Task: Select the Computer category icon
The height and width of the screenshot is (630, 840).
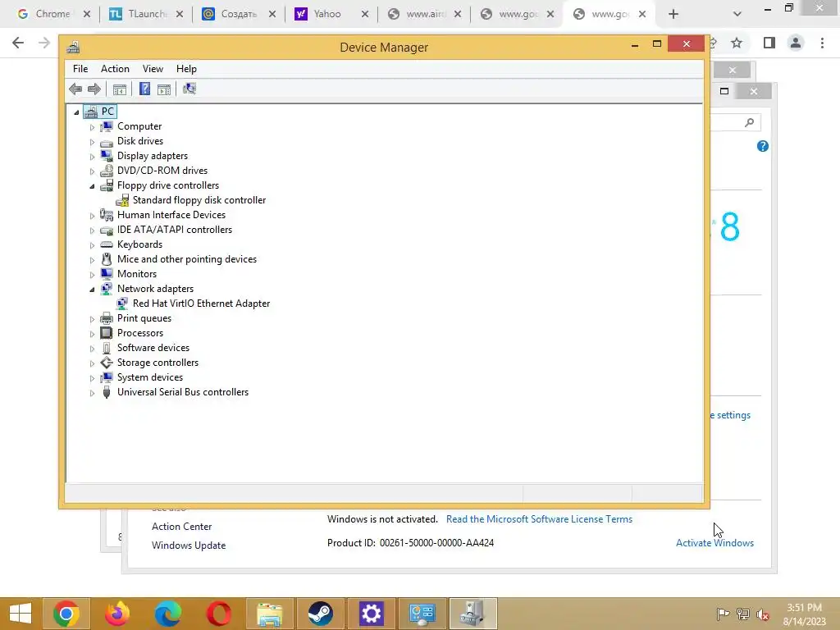Action: 107,126
